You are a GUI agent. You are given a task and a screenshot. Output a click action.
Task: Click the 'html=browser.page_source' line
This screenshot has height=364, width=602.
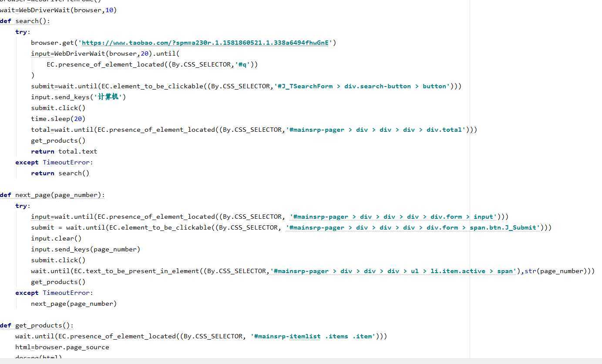click(62, 347)
